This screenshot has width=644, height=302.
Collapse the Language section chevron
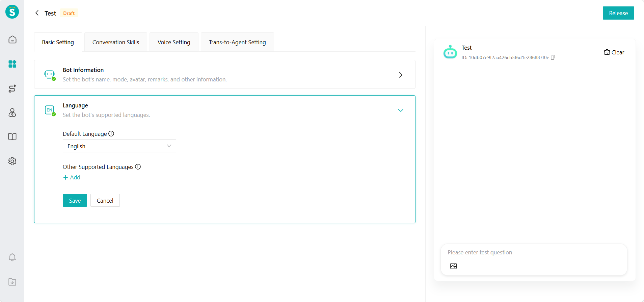[400, 110]
